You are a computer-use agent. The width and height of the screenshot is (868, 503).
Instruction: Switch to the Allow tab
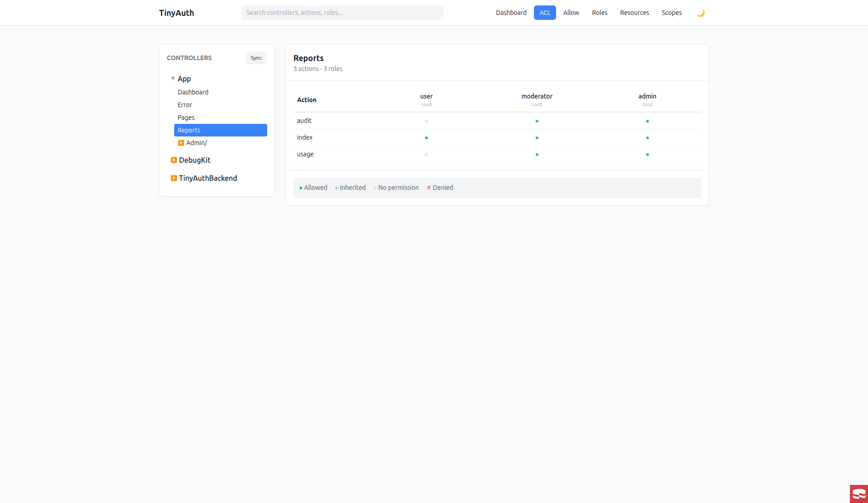click(x=571, y=13)
